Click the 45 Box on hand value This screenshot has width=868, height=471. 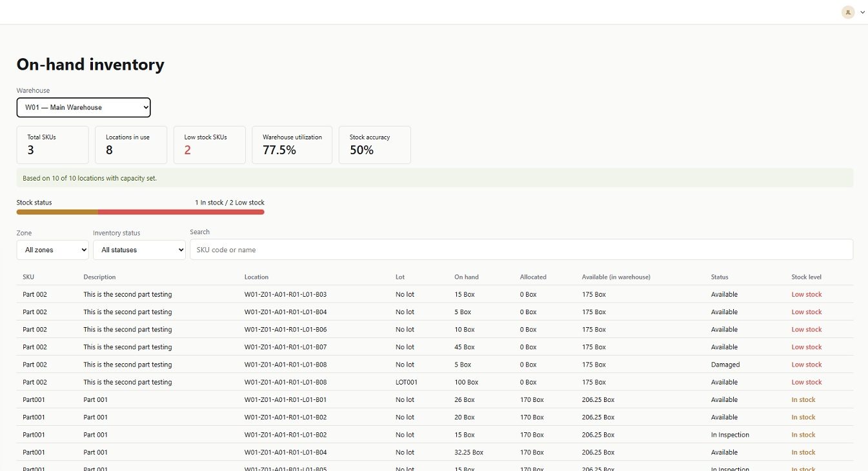(465, 347)
